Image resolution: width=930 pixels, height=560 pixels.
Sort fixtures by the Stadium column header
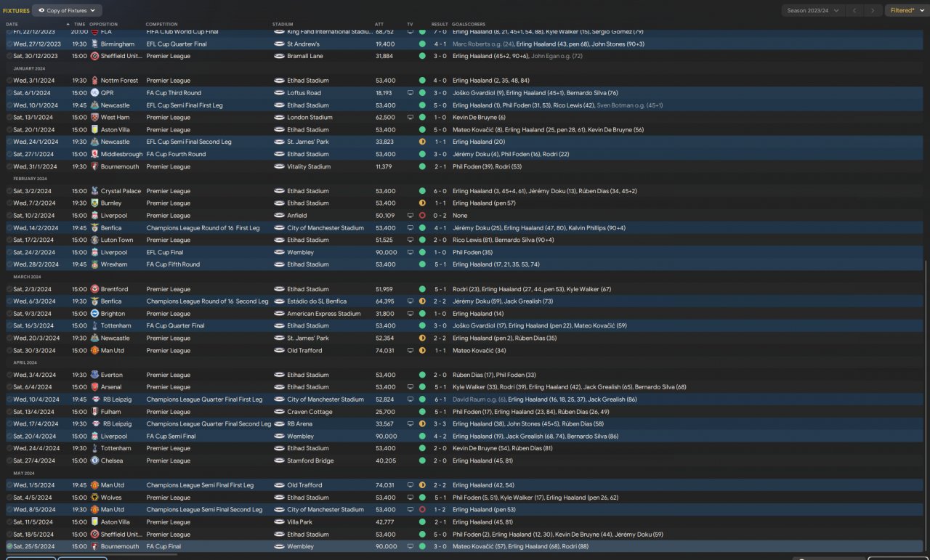pos(283,24)
